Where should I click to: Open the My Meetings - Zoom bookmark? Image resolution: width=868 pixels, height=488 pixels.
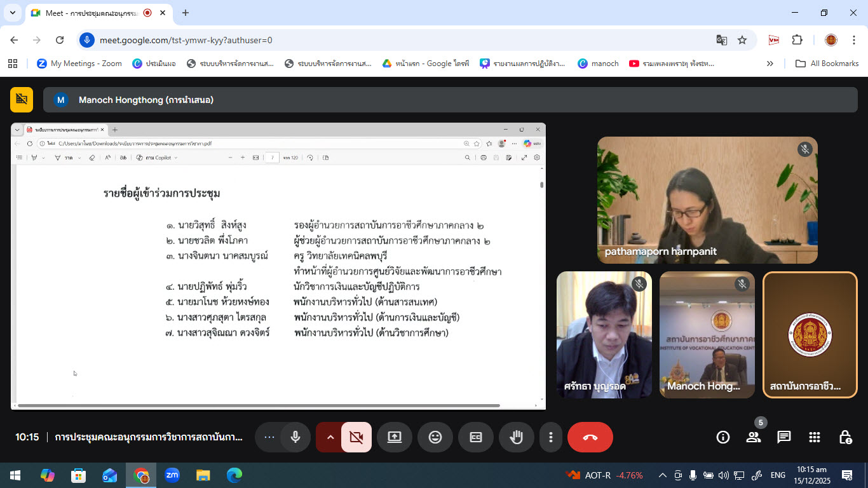click(79, 64)
